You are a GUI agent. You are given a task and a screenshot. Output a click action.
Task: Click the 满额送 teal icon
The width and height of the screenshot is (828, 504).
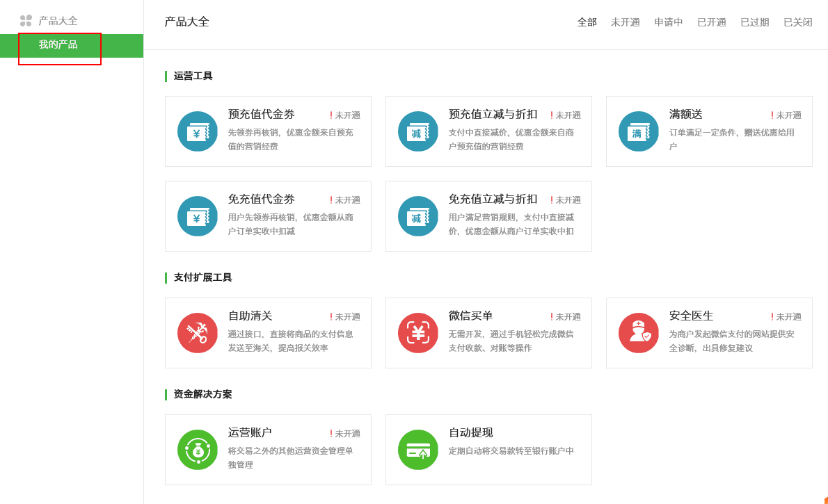coord(639,131)
